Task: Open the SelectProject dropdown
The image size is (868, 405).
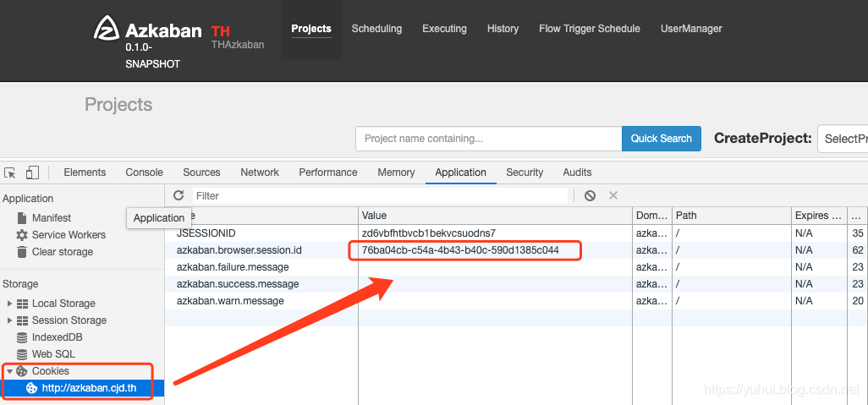Action: click(x=843, y=139)
